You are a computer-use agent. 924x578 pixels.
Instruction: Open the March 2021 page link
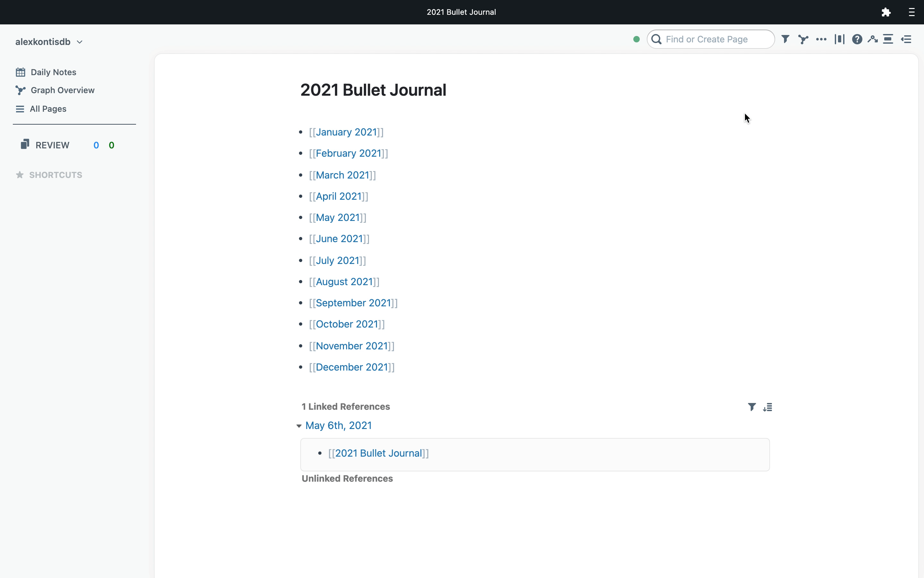(x=343, y=175)
